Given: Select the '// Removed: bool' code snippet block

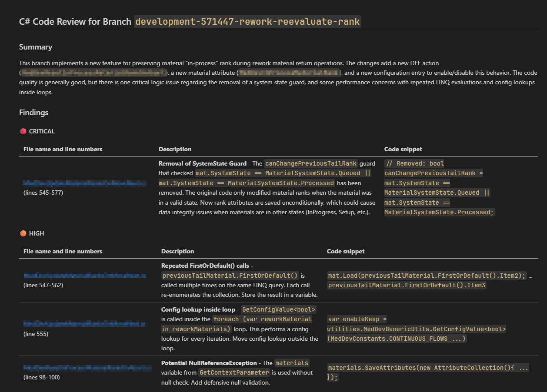Looking at the screenshot, I should pyautogui.click(x=414, y=163).
